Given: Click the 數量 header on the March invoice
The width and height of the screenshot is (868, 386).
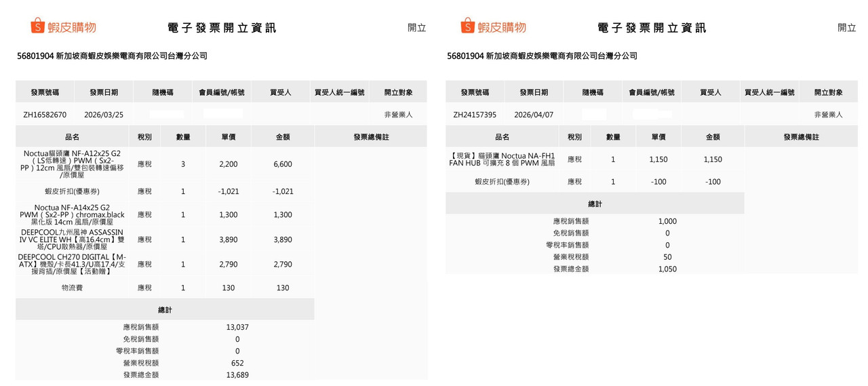Looking at the screenshot, I should click(x=183, y=137).
